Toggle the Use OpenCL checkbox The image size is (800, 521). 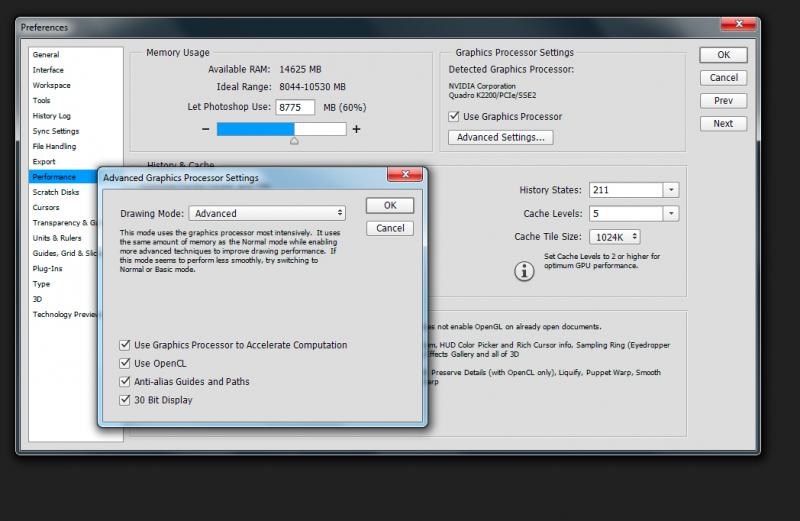coord(124,363)
